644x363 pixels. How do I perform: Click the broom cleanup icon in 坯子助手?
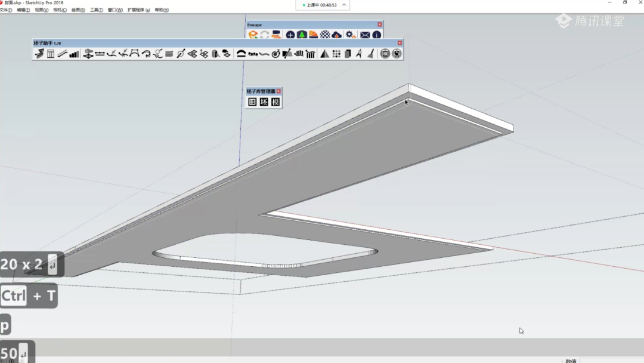pos(371,54)
